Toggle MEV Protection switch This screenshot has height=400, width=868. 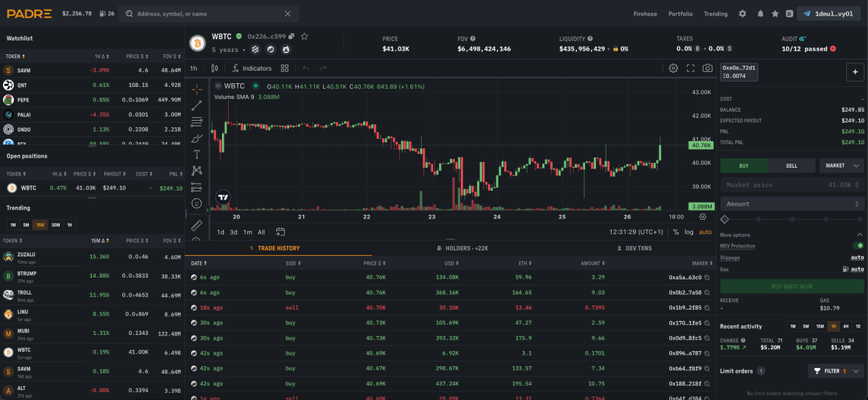pyautogui.click(x=858, y=246)
